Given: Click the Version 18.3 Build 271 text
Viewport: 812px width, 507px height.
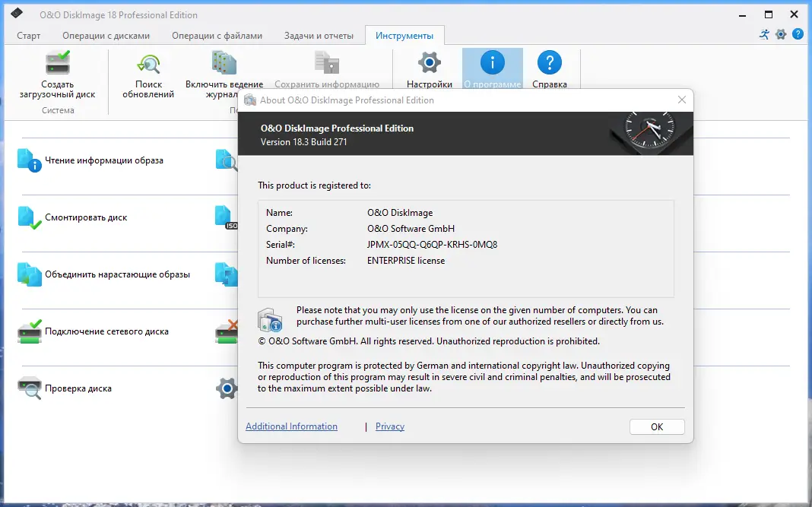Looking at the screenshot, I should [304, 142].
